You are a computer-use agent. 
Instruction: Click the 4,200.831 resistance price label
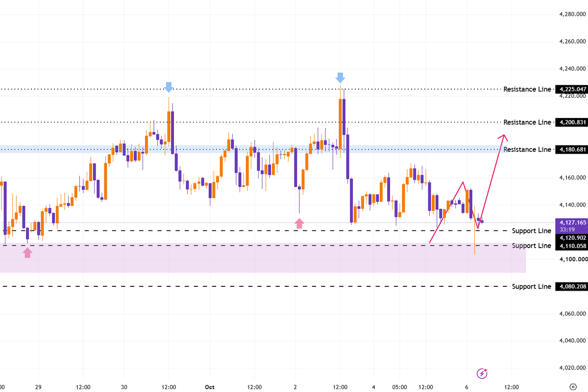point(571,122)
